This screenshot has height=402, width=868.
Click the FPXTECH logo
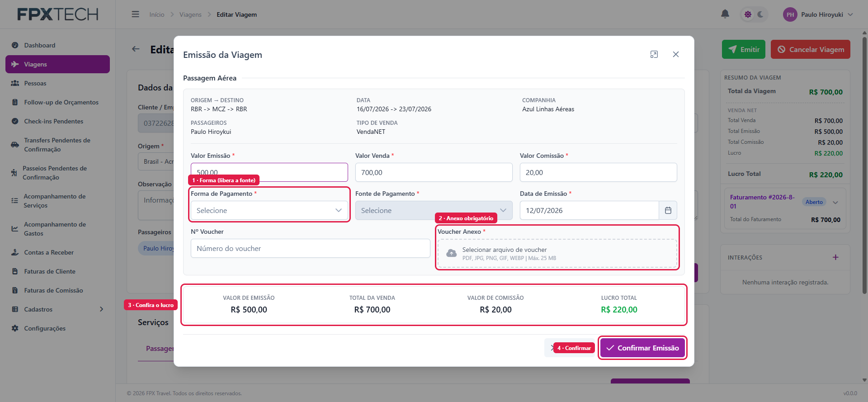(57, 14)
